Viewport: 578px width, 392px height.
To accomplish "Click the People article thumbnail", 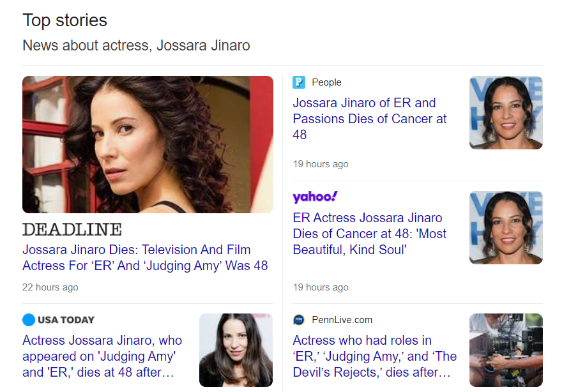I will pyautogui.click(x=506, y=113).
